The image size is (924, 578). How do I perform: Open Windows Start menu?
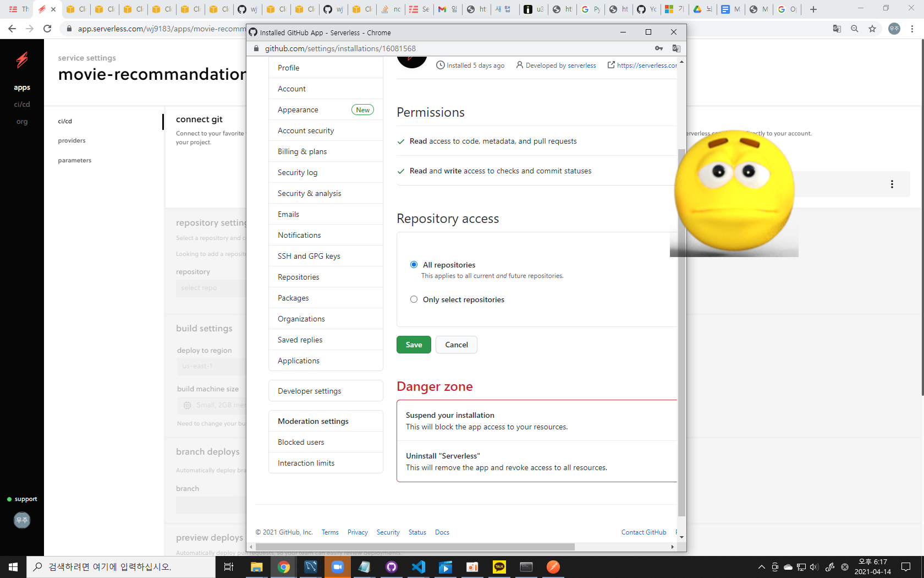(x=13, y=567)
